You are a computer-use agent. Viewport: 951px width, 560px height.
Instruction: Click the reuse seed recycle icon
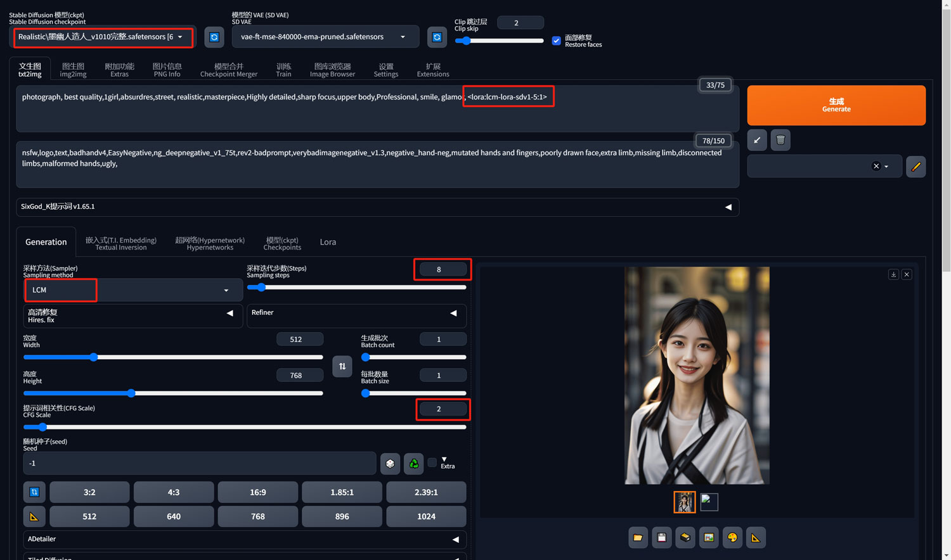pos(413,463)
